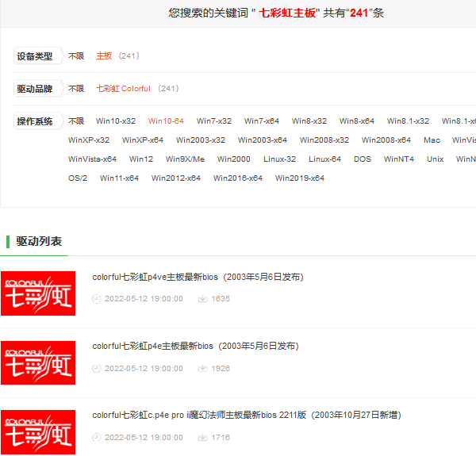Click the download icon next to 1926
The width and height of the screenshot is (476, 456).
pyautogui.click(x=202, y=368)
